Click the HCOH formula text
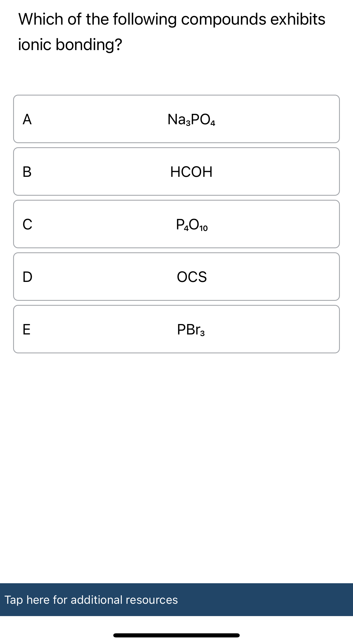 191,171
